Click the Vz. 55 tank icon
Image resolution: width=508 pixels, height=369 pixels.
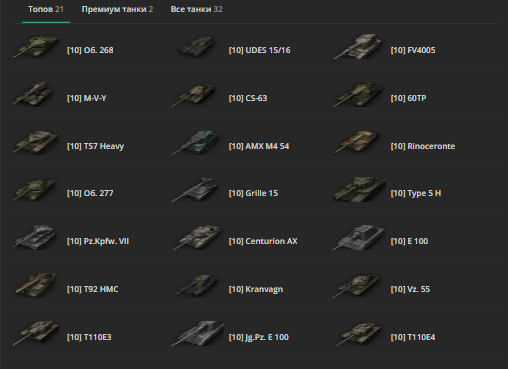click(x=357, y=285)
